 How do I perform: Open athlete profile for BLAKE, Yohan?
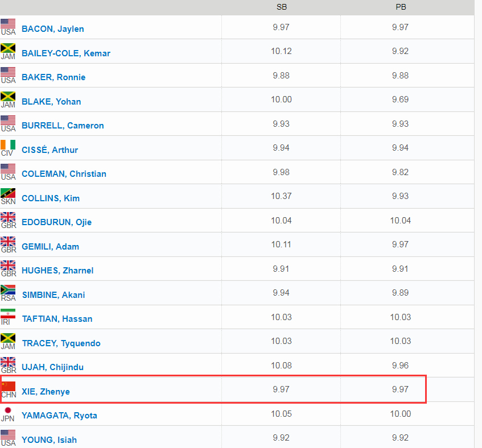click(51, 102)
